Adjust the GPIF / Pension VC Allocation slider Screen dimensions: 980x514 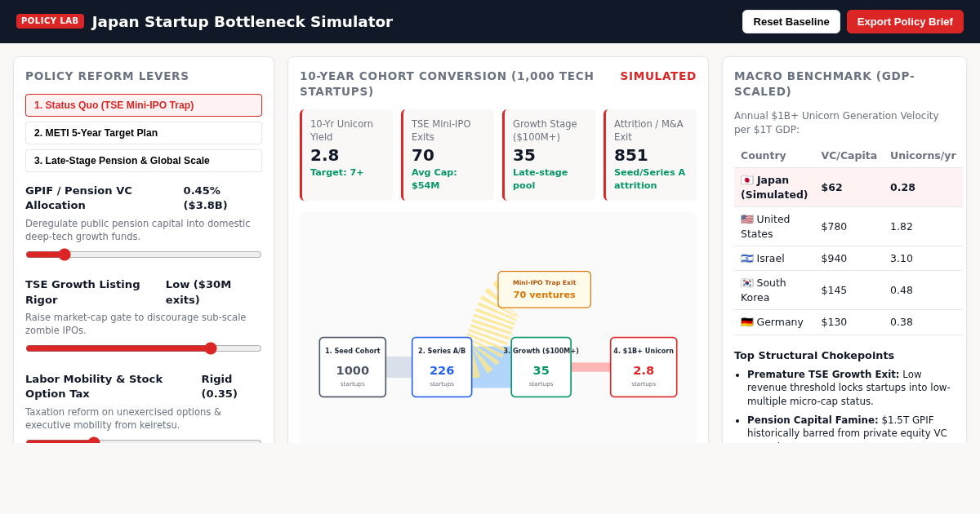144,255
